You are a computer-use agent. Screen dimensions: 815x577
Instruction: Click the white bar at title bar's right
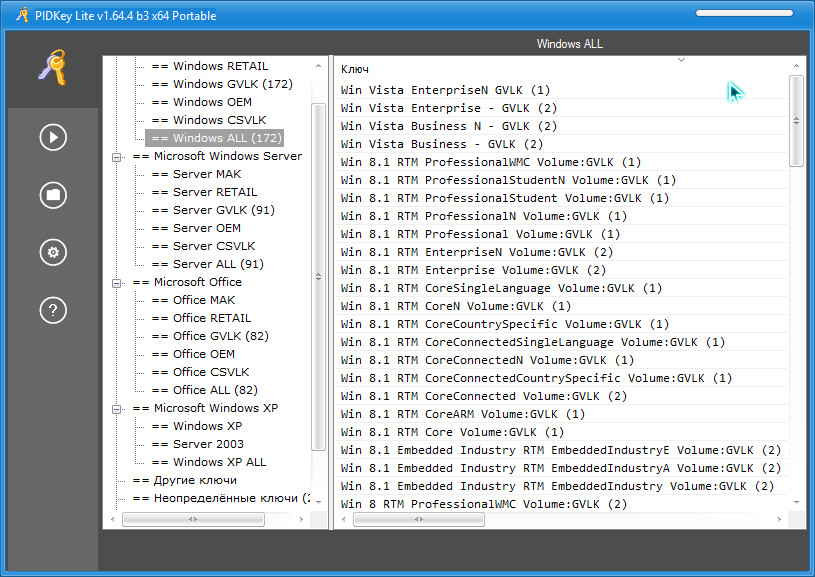(744, 13)
